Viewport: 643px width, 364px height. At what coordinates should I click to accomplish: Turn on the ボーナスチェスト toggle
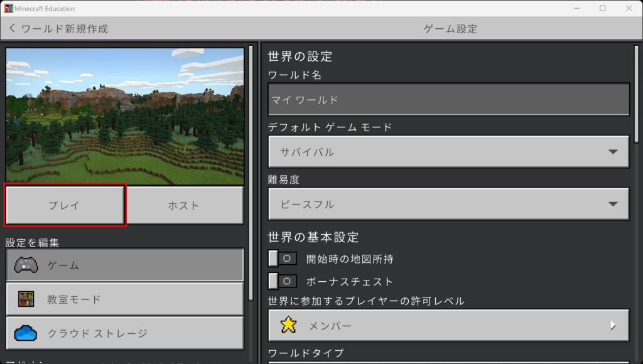pos(283,281)
